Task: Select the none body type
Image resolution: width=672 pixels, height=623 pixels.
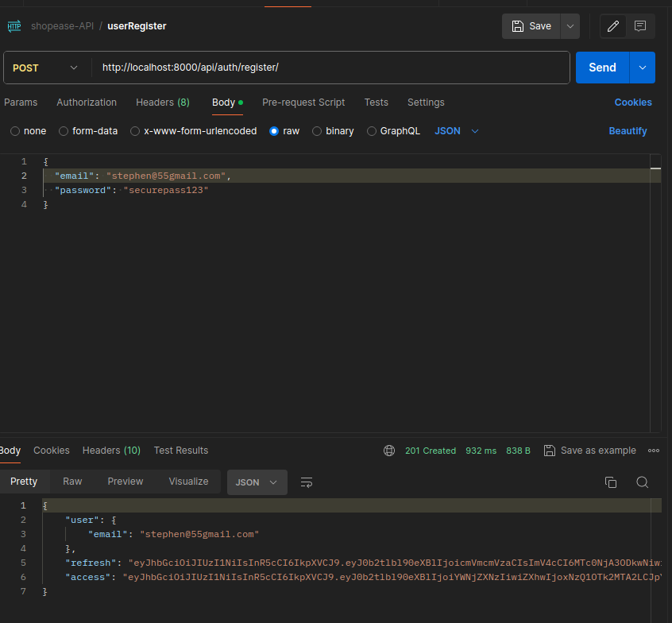Action: click(15, 131)
